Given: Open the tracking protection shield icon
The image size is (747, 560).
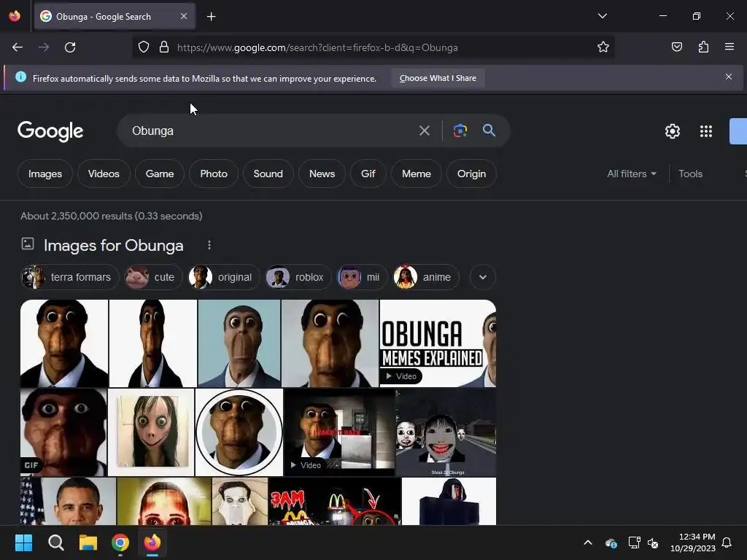Looking at the screenshot, I should tap(144, 47).
